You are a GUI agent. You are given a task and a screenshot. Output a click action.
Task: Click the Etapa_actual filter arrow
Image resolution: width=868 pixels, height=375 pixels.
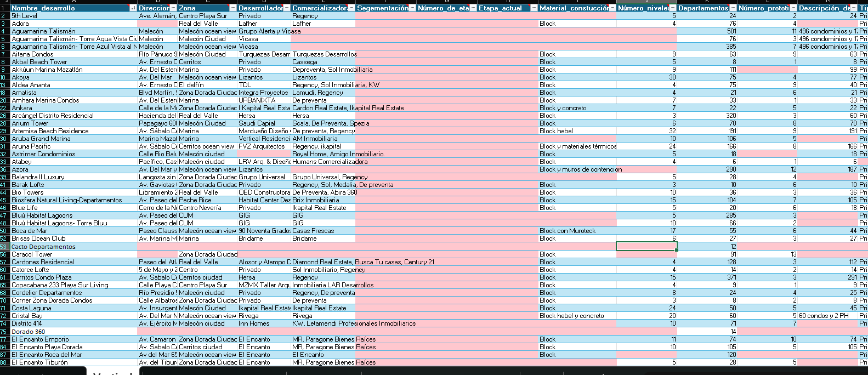point(534,8)
